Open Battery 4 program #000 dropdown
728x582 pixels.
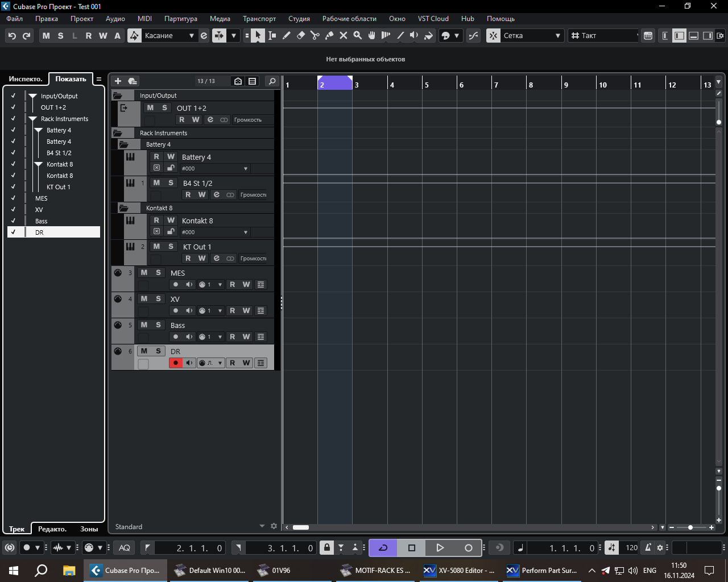point(215,169)
